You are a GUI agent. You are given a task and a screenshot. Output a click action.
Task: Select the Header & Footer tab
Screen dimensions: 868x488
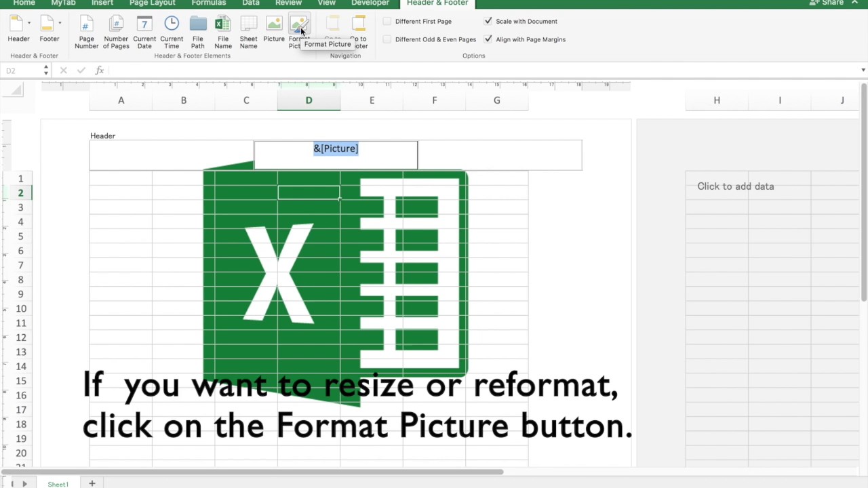click(437, 3)
